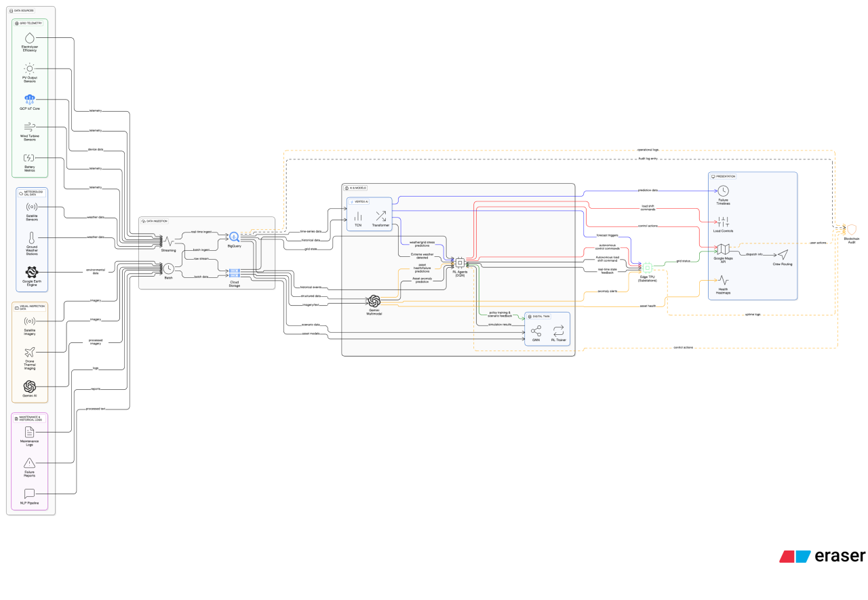Click the Google Maps API icon
Image resolution: width=868 pixels, height=600 pixels.
(x=724, y=248)
